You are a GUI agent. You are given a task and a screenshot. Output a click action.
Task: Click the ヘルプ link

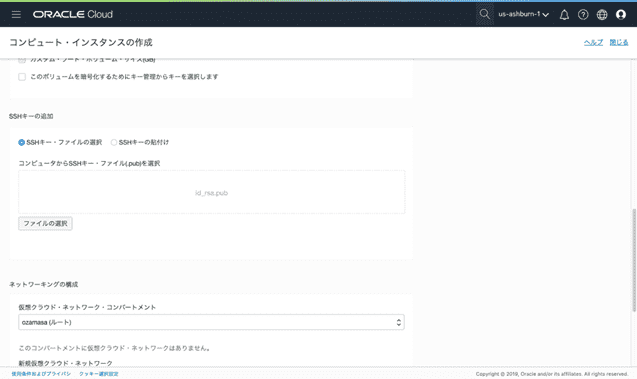(x=594, y=42)
